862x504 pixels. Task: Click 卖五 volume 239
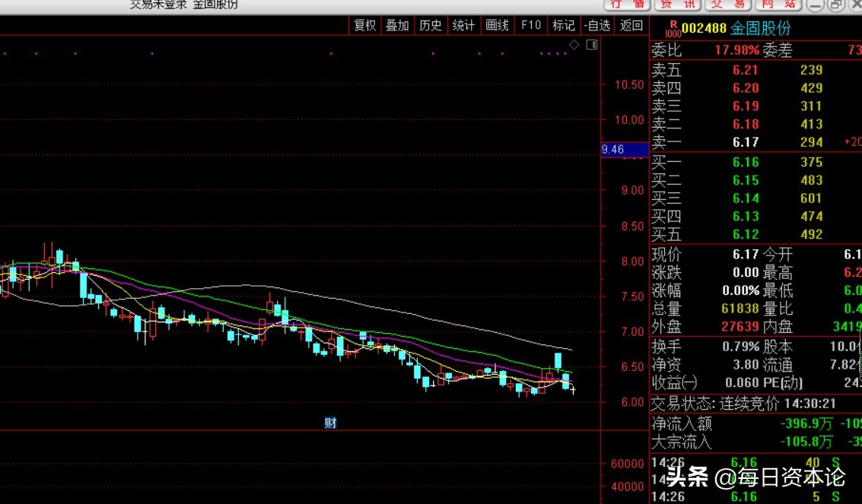click(812, 70)
